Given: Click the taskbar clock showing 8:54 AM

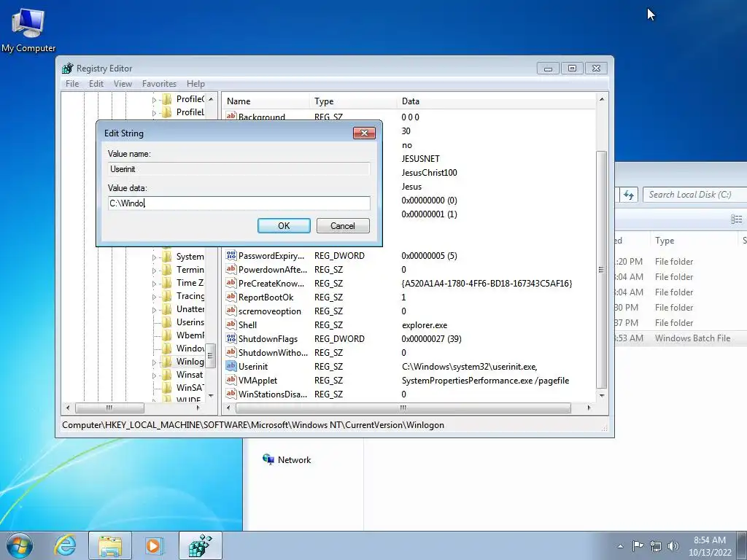Looking at the screenshot, I should tap(709, 545).
